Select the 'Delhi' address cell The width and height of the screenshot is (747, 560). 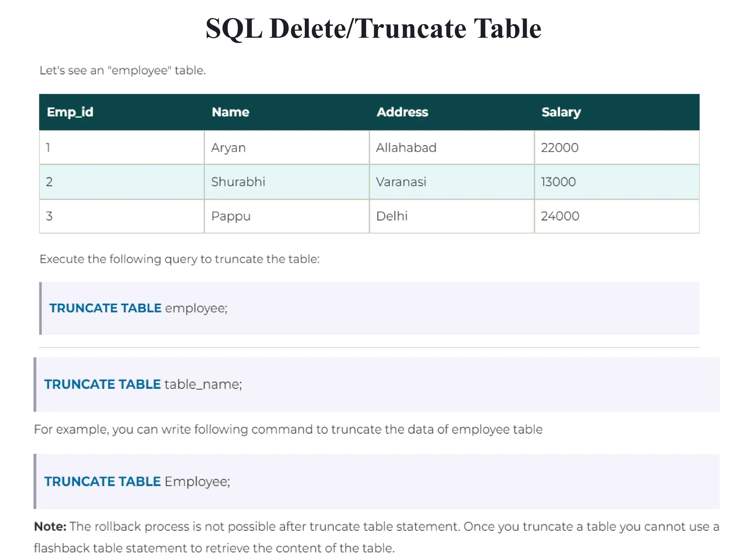pos(452,216)
